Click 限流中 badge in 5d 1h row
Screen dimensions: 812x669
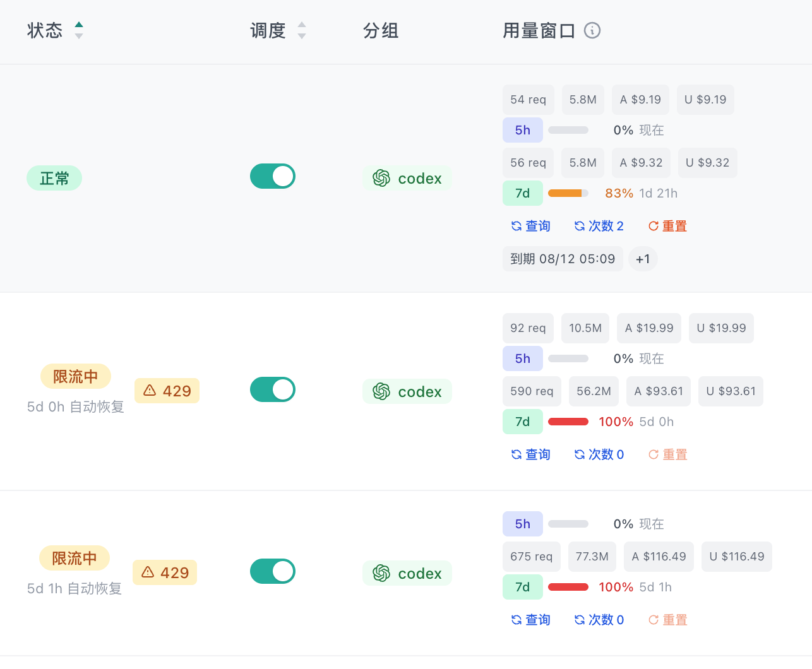[x=75, y=558]
